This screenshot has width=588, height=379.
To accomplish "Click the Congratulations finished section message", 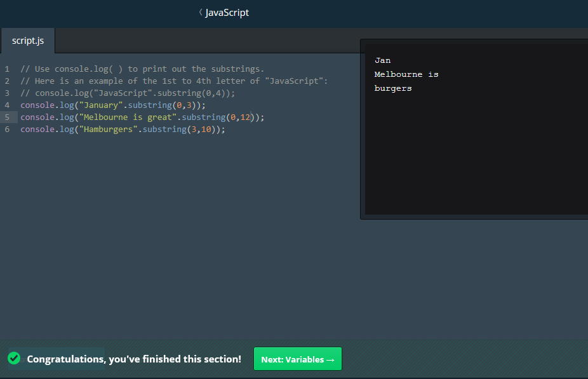I will click(134, 359).
